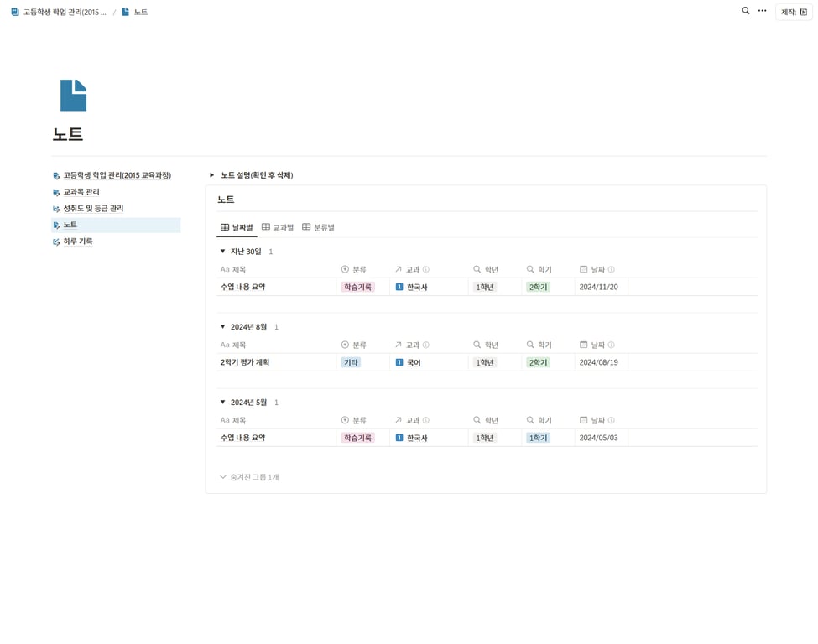The width and height of the screenshot is (818, 644).
Task: Click the 노트 page title heading
Action: 67,134
